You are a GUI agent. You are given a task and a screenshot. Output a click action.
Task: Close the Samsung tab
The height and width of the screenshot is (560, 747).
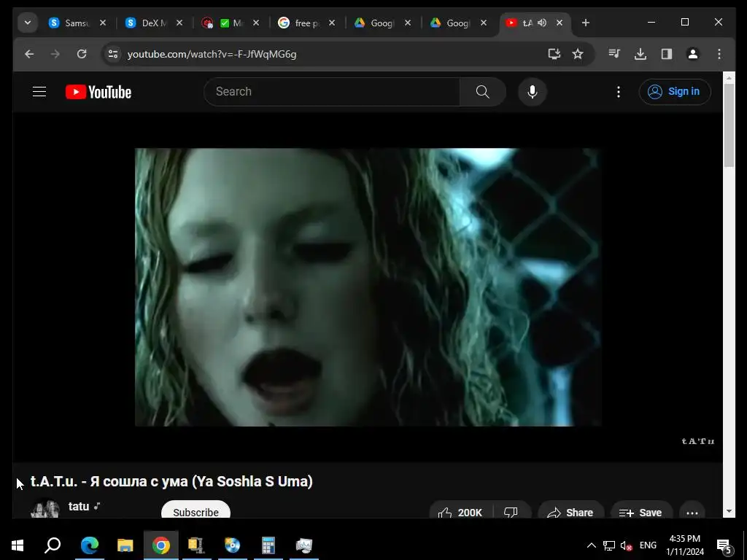click(x=103, y=23)
